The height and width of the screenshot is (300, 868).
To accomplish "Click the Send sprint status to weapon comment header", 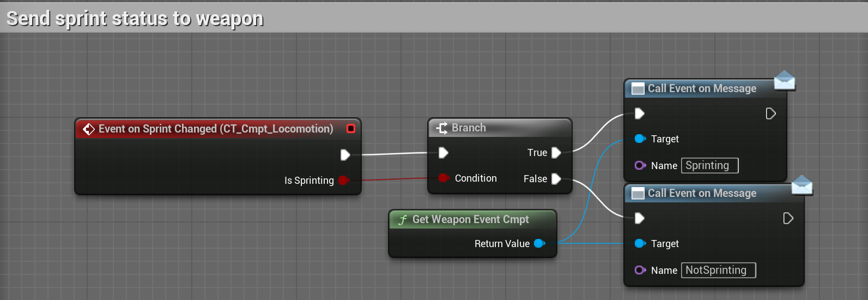I will pyautogui.click(x=434, y=18).
